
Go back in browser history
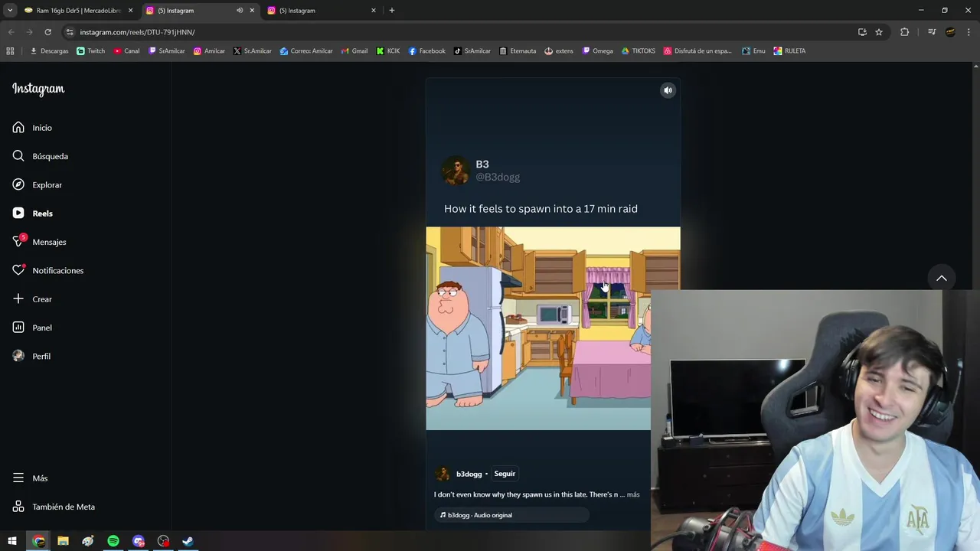(x=11, y=32)
